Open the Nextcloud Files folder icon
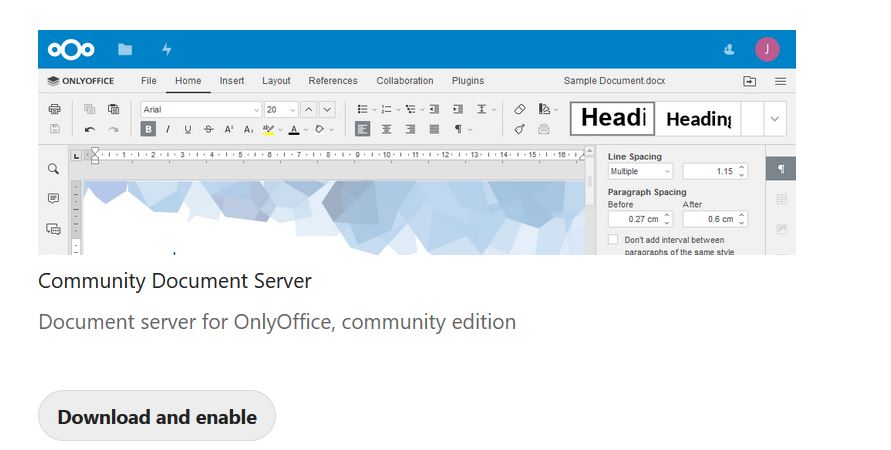This screenshot has height=450, width=891. tap(125, 49)
